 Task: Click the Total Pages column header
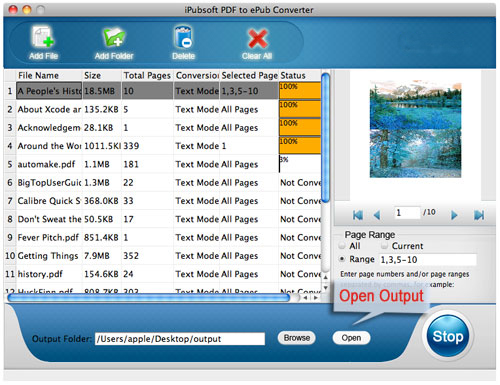point(147,76)
